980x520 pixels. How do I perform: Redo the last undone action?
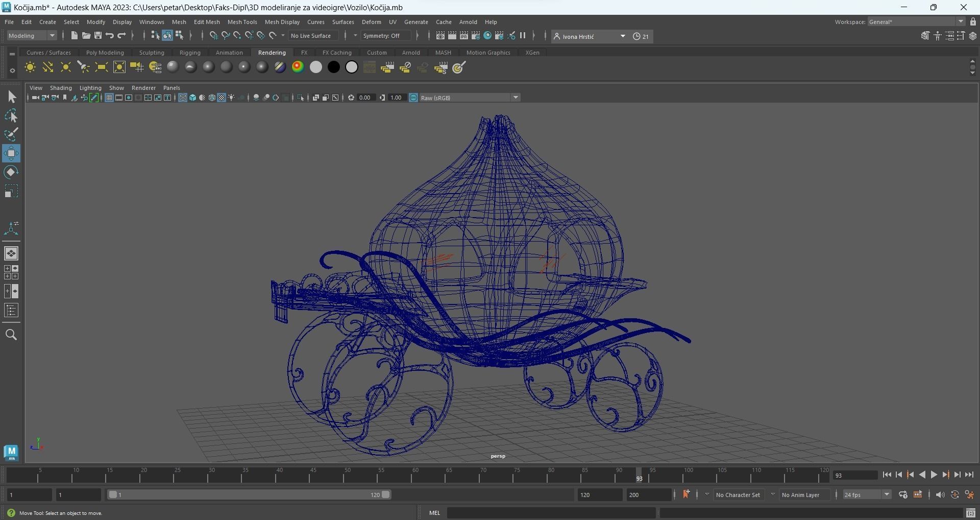(121, 36)
